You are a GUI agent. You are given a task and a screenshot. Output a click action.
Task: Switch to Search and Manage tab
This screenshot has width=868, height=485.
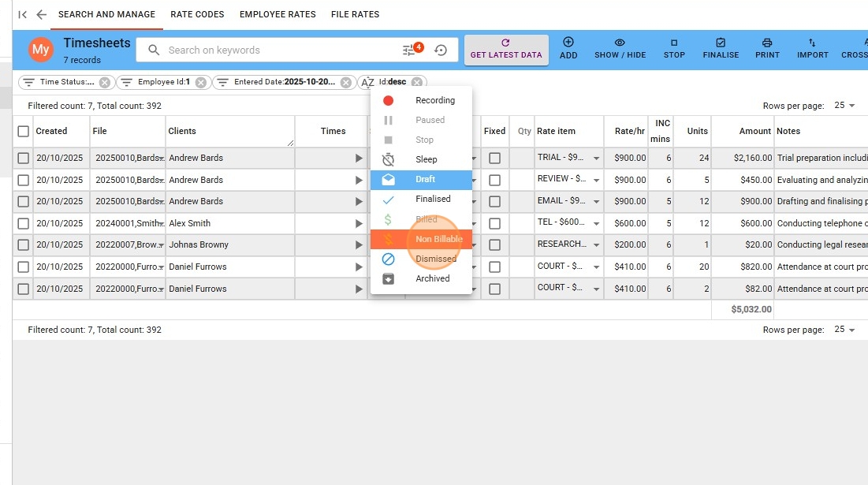107,14
